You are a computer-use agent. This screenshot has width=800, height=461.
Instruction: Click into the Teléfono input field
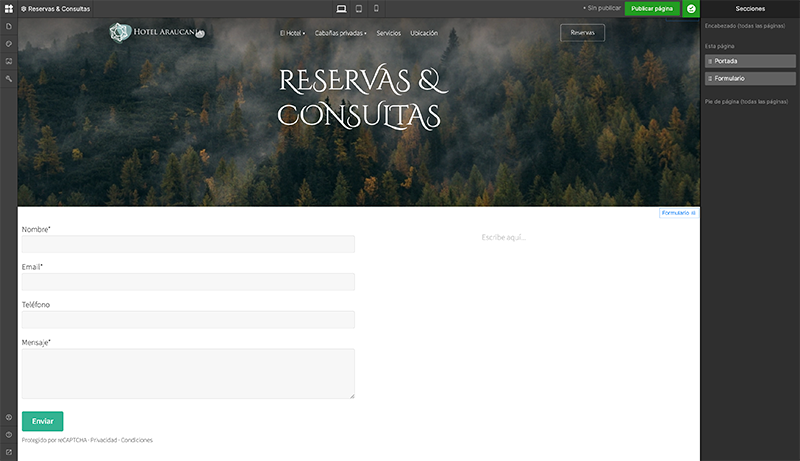pyautogui.click(x=188, y=319)
